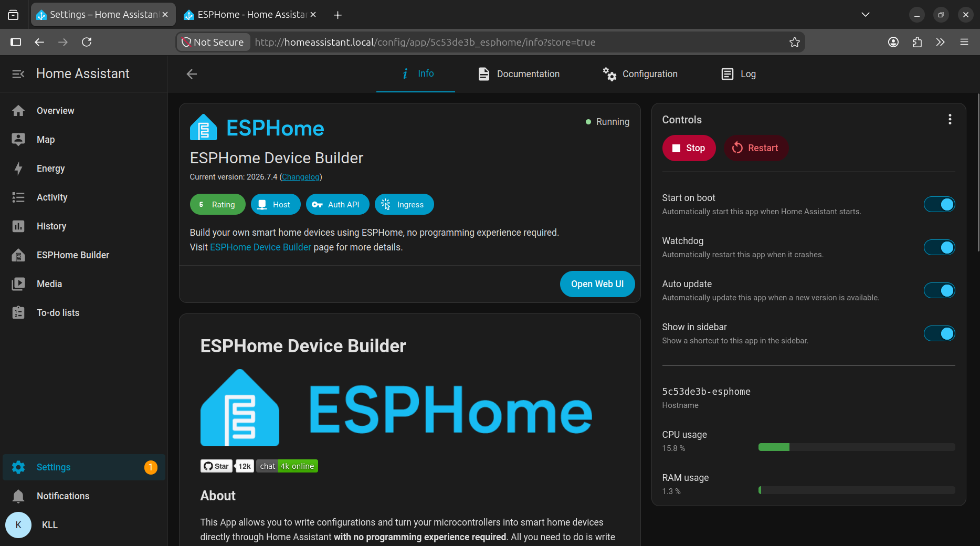This screenshot has width=980, height=546.
Task: Click the browser address bar URL
Action: [x=425, y=42]
